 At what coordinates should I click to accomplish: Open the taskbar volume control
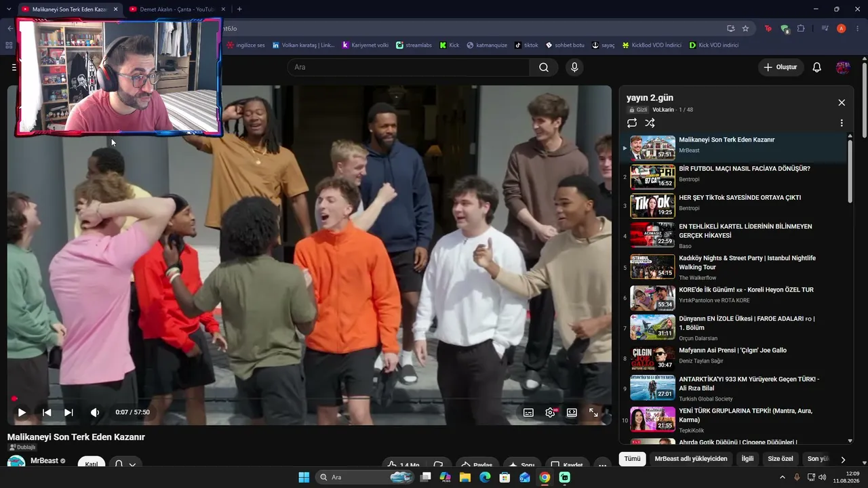(823, 477)
